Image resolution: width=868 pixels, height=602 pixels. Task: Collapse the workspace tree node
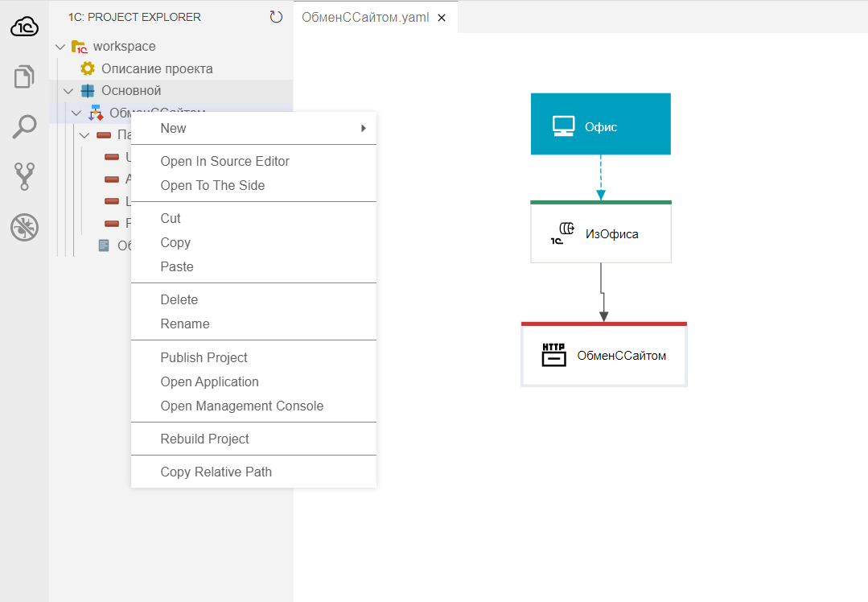(x=60, y=47)
